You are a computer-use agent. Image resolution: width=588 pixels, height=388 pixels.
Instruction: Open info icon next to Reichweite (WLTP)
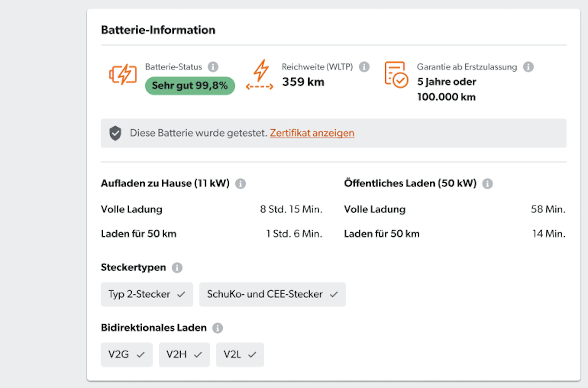364,67
